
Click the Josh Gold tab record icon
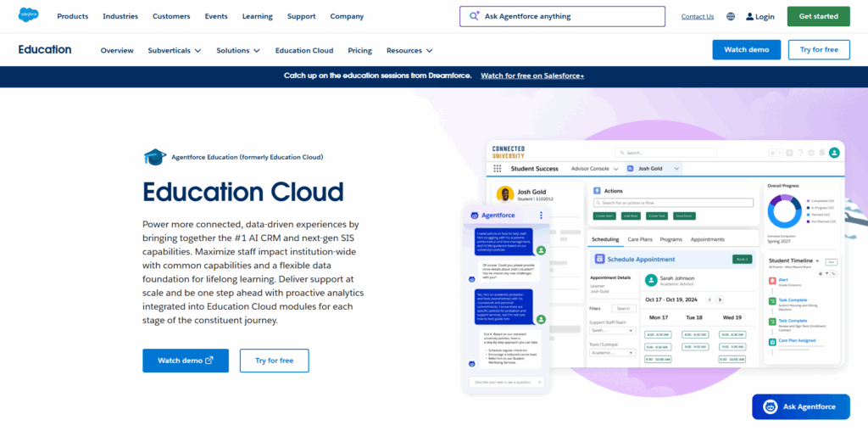pyautogui.click(x=631, y=168)
